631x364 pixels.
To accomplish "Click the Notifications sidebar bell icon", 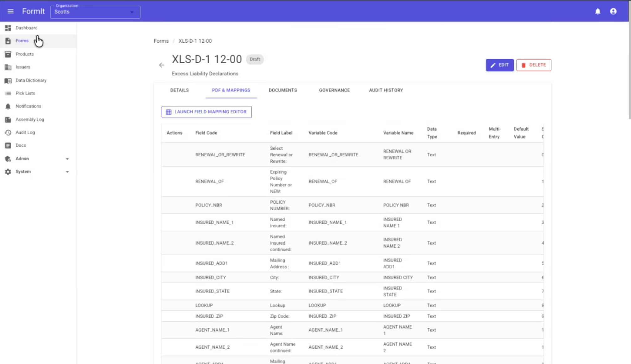I will [x=8, y=107].
